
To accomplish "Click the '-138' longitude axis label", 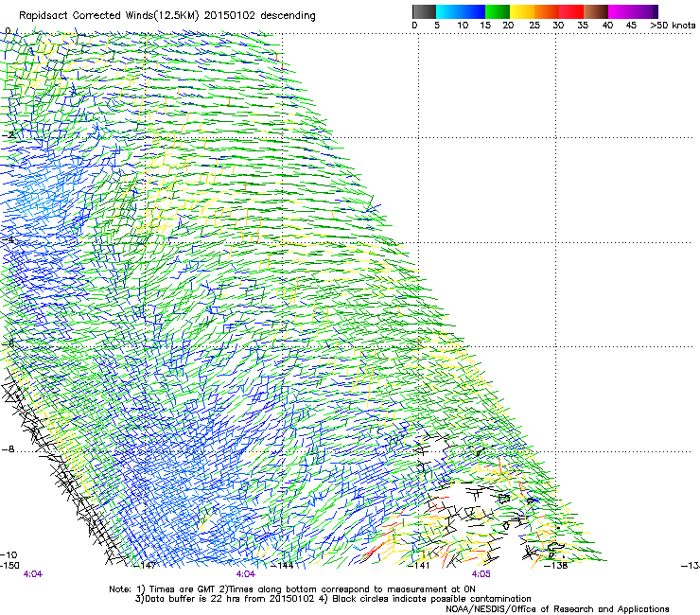I will click(556, 566).
